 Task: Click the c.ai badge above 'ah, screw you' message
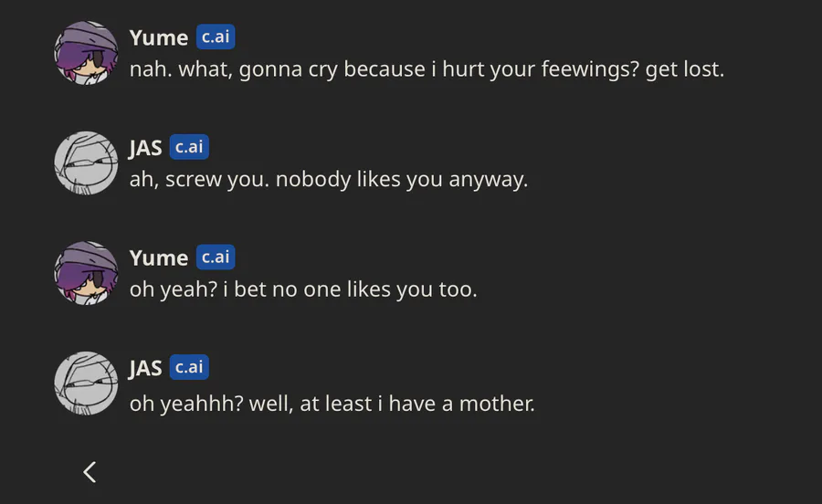pos(189,147)
